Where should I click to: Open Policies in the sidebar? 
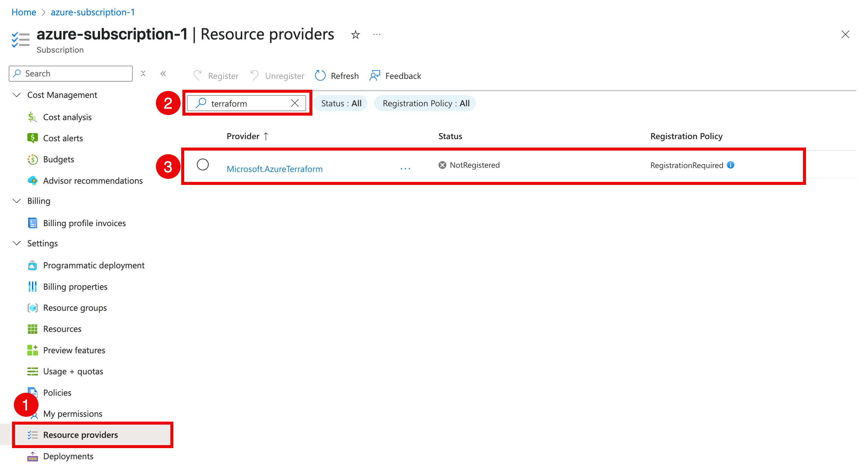pos(57,392)
